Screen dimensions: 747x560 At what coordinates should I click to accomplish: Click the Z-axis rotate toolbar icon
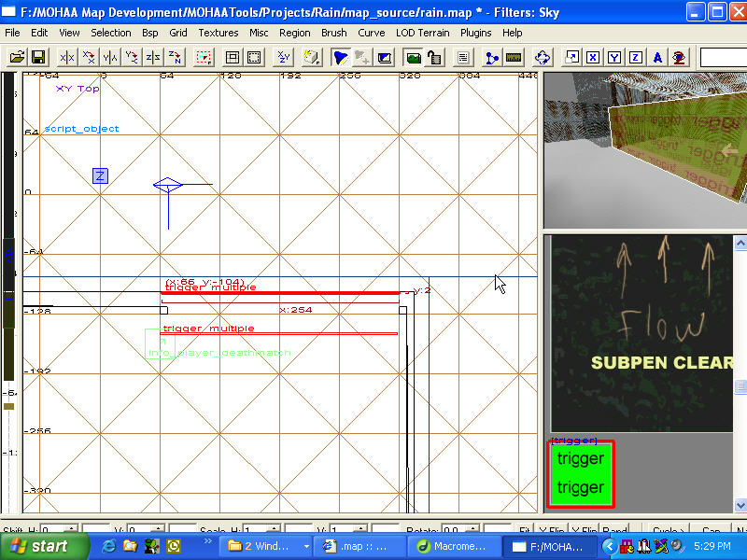(175, 58)
